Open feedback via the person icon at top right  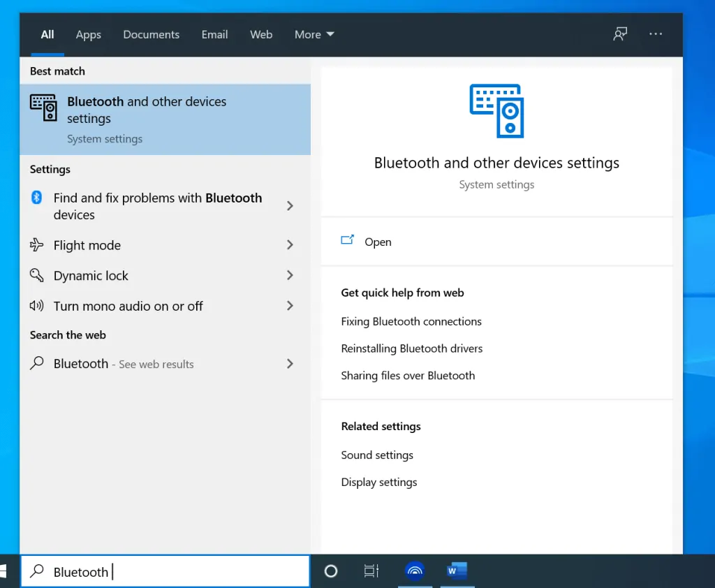(x=620, y=34)
